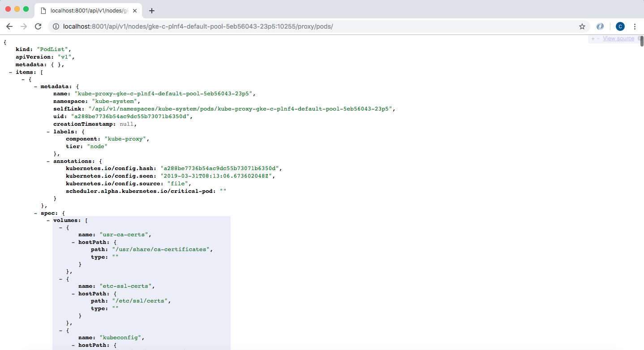This screenshot has width=644, height=350.
Task: Collapse the etc-ssl-certs volume object
Action: click(x=61, y=279)
